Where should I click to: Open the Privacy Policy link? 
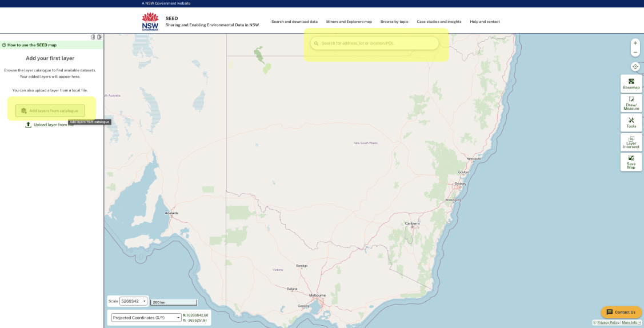tap(608, 323)
